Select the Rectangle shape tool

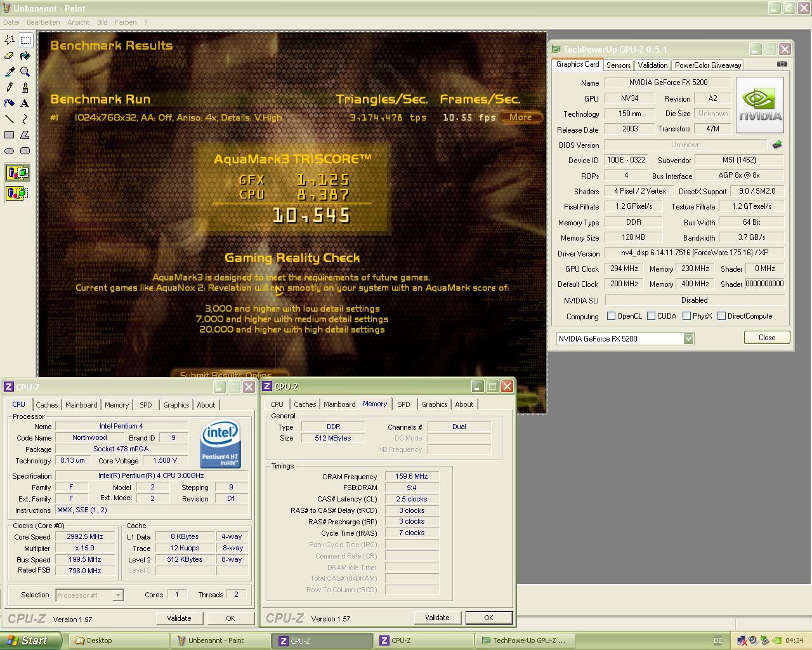10,135
